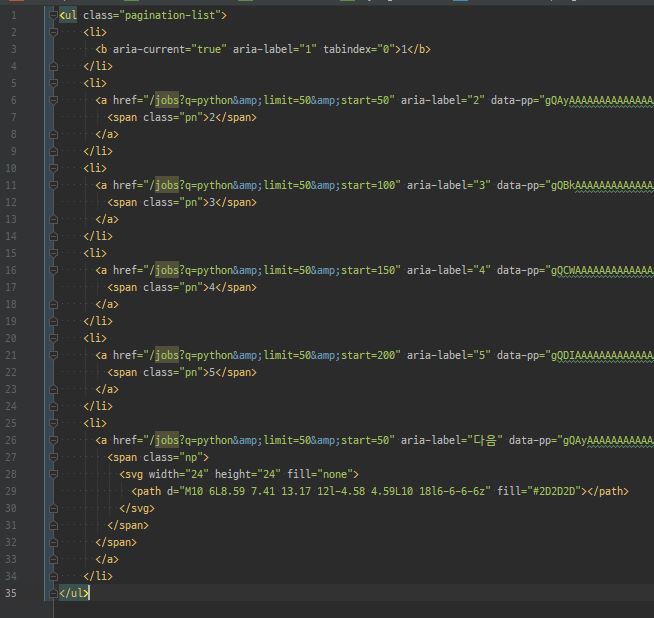Click line number 35 in the gutter

coord(11,593)
